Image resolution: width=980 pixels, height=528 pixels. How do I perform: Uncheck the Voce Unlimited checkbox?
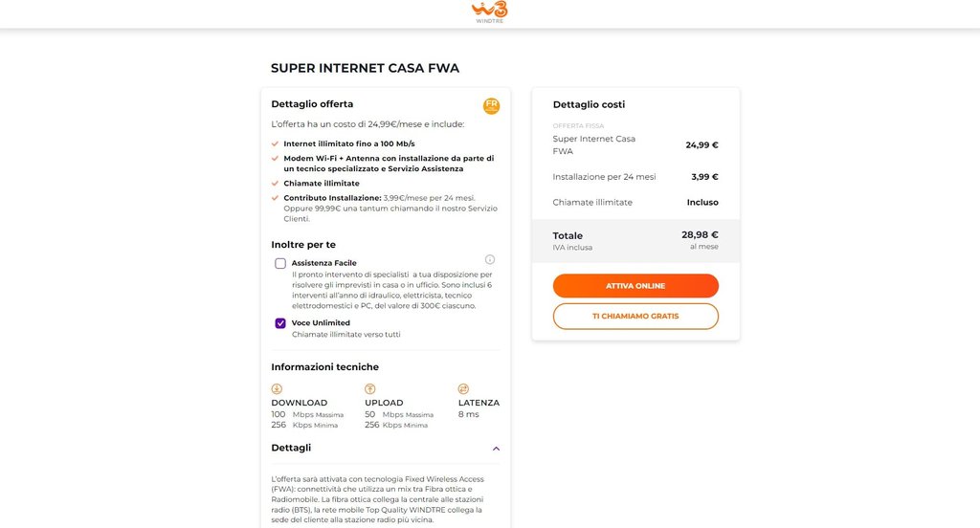point(280,323)
